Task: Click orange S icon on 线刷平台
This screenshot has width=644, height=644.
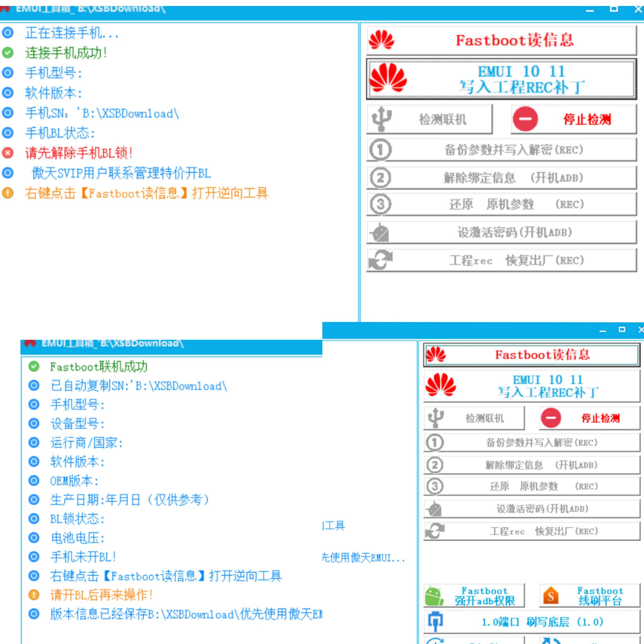Action: click(x=551, y=596)
